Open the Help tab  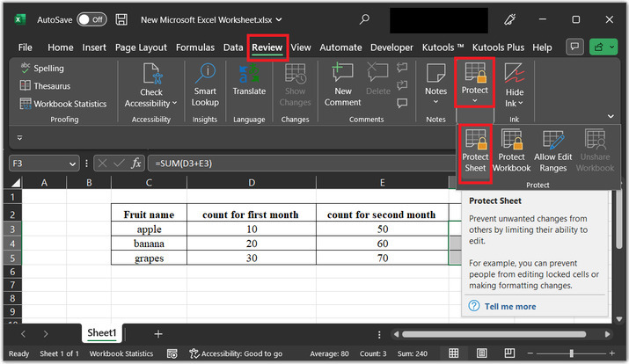pos(542,47)
